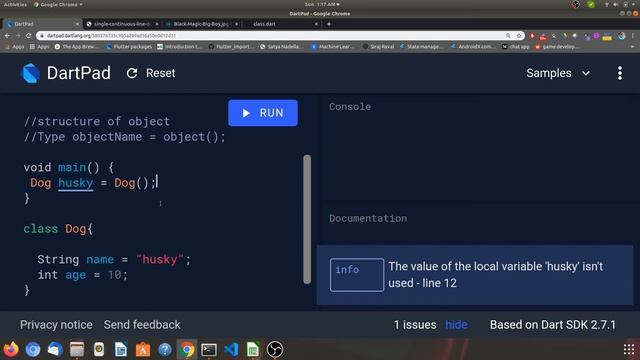Click the Console panel heading

pos(350,107)
